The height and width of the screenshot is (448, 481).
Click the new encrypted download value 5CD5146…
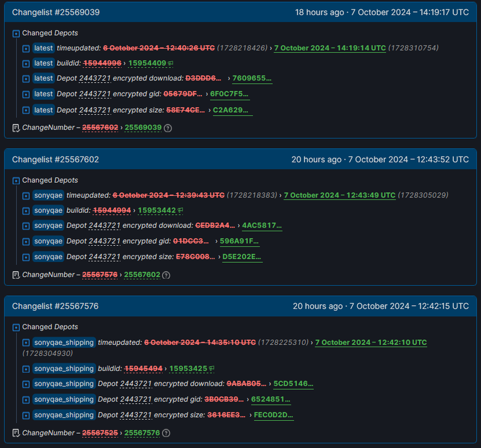tap(293, 384)
